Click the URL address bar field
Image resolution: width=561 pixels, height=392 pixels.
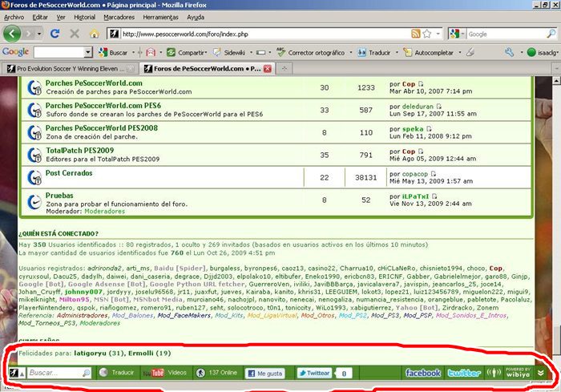click(264, 34)
